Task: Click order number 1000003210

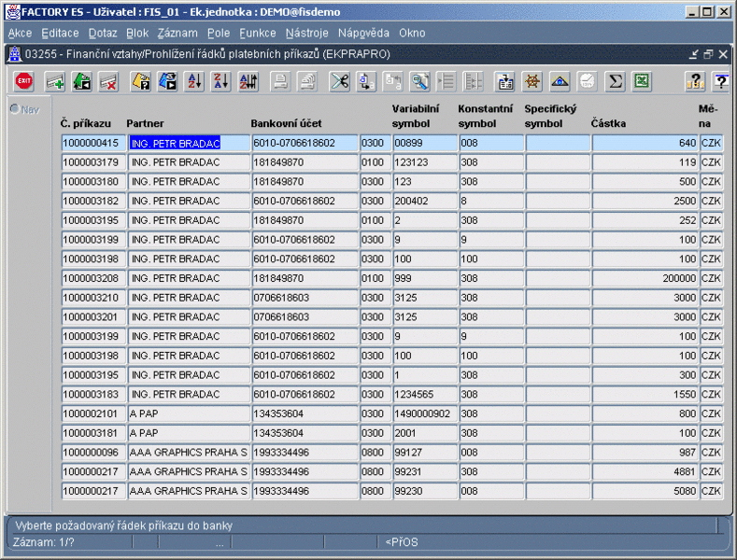Action: pos(93,298)
